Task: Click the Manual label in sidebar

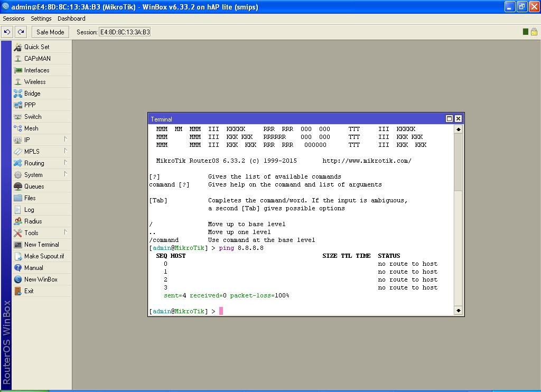Action: pyautogui.click(x=34, y=268)
